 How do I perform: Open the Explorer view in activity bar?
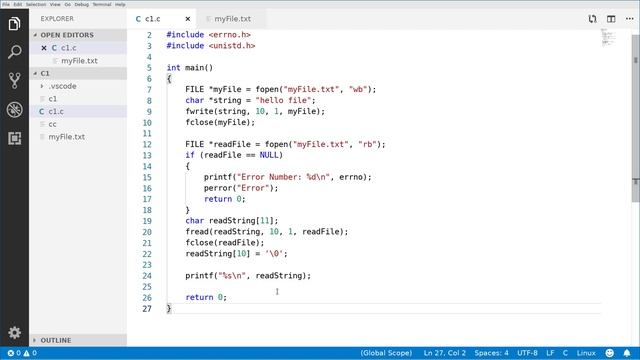click(x=14, y=24)
